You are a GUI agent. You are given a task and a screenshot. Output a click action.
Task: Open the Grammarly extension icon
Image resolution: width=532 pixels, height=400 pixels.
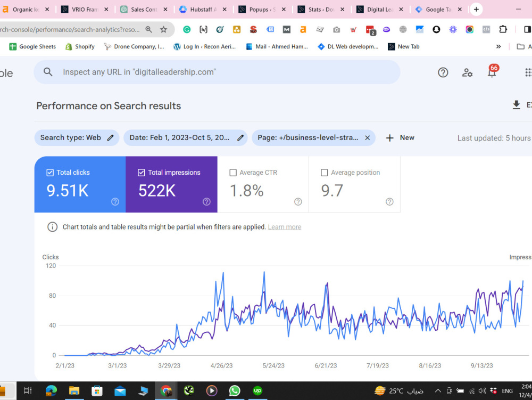pos(187,29)
